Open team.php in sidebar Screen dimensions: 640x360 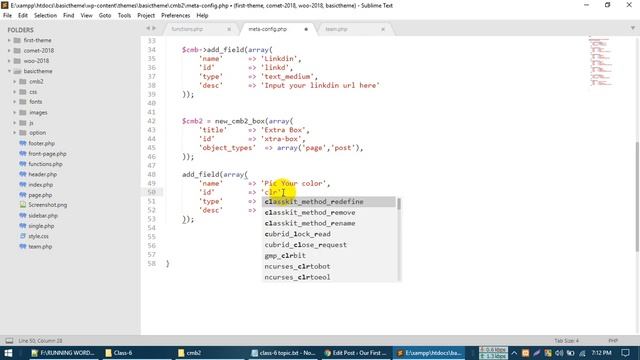[x=40, y=247]
